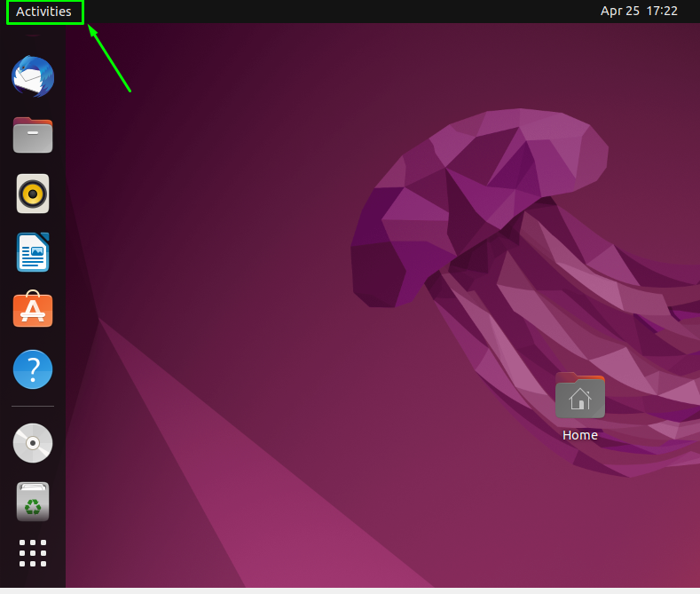Open the Help question mark icon
This screenshot has width=700, height=594.
click(33, 369)
